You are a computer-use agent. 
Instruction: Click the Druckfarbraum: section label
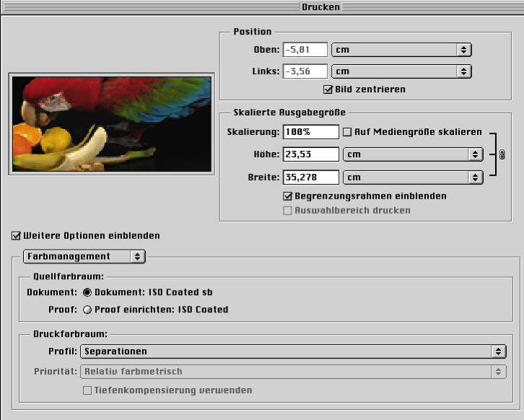tap(70, 334)
